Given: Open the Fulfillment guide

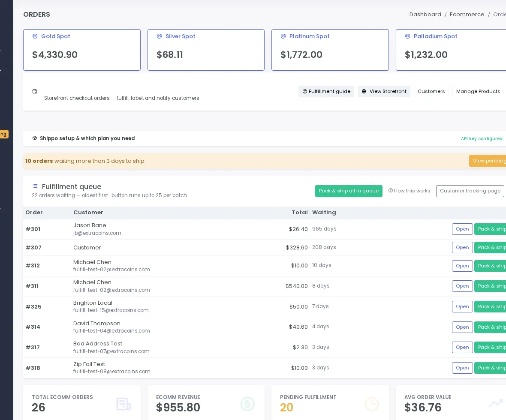Looking at the screenshot, I should tap(326, 91).
